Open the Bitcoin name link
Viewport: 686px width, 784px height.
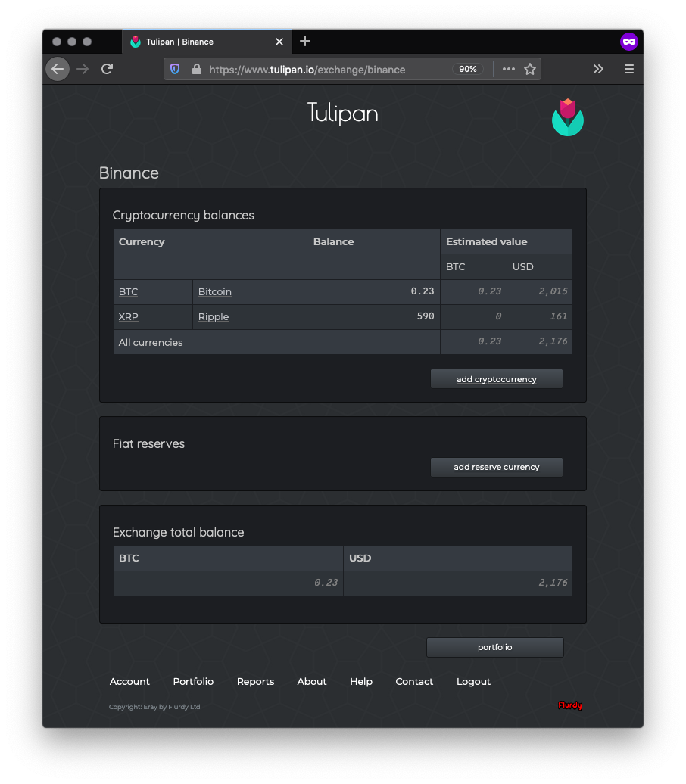pyautogui.click(x=214, y=291)
